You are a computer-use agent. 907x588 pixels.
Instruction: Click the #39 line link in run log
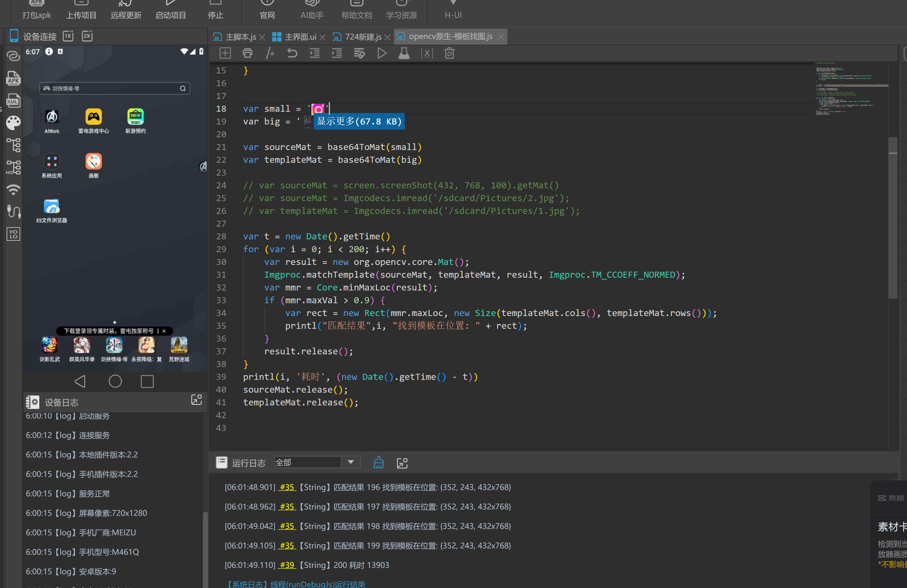click(287, 565)
